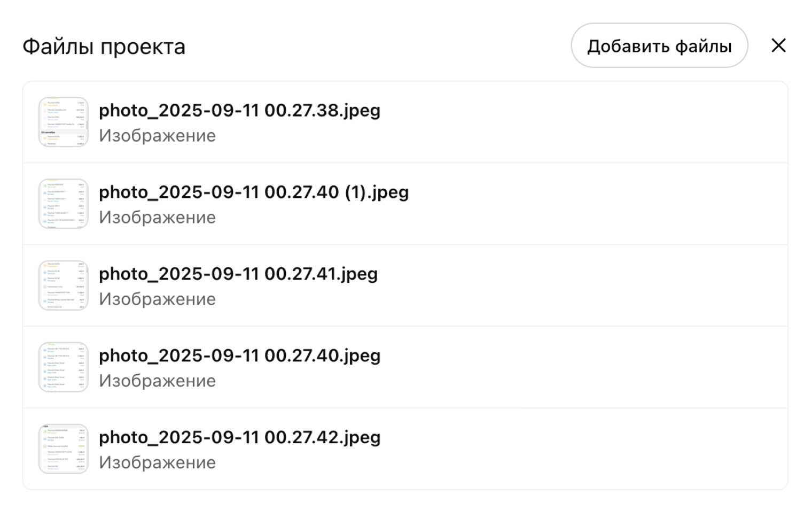Open the thumbnail of photo_2025-09-11 00.27.40.jpeg
This screenshot has height=525, width=812.
pyautogui.click(x=63, y=367)
